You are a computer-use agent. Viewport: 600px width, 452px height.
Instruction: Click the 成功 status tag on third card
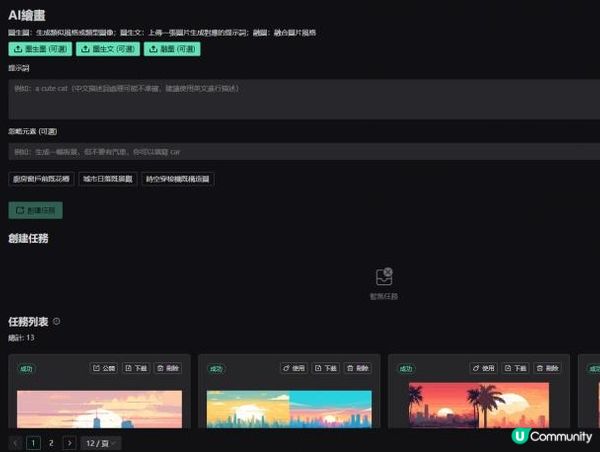click(x=406, y=369)
